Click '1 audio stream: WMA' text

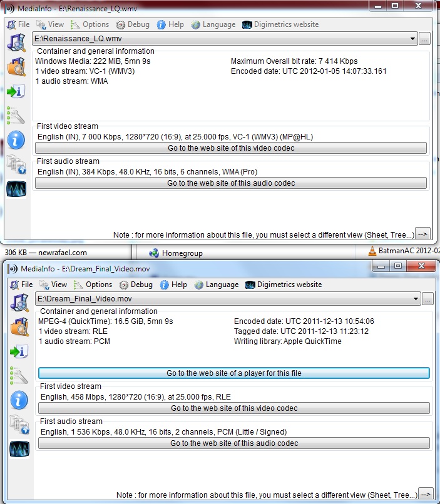click(x=71, y=81)
